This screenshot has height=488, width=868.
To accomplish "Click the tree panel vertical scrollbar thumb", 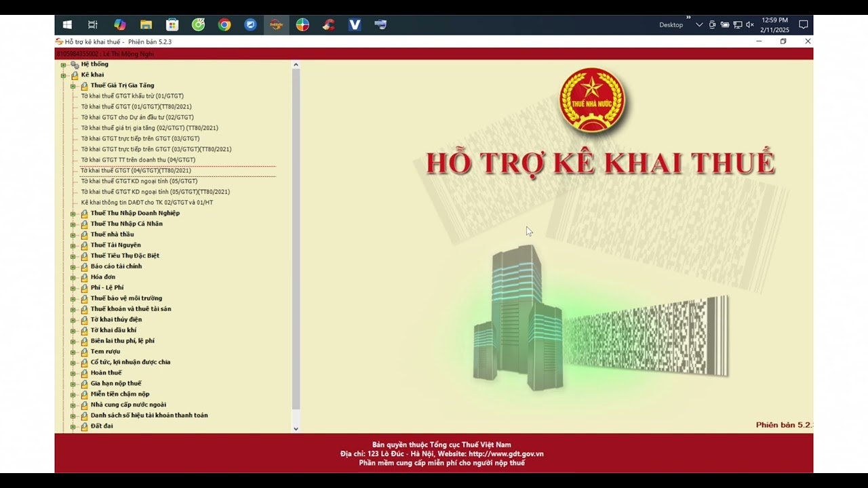I will coord(296,238).
